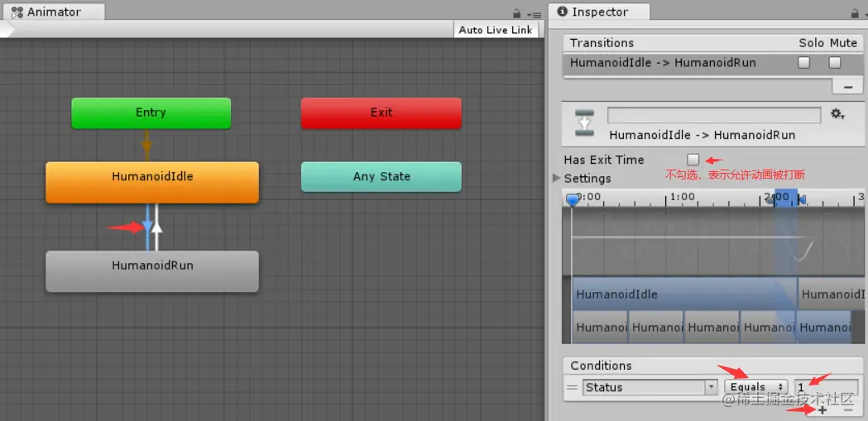Image resolution: width=868 pixels, height=421 pixels.
Task: Switch to the Inspector tab
Action: click(x=600, y=12)
